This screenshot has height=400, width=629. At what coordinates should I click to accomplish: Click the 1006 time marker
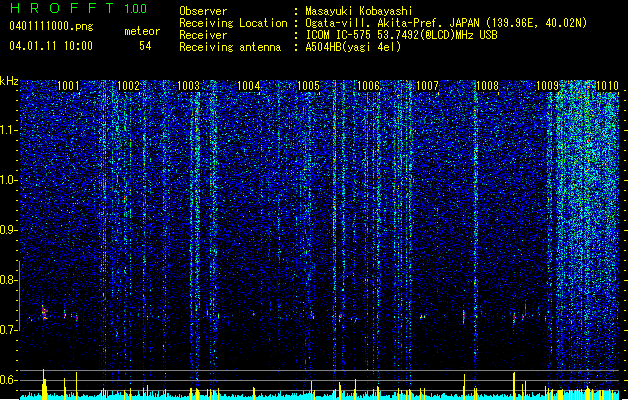(x=368, y=86)
